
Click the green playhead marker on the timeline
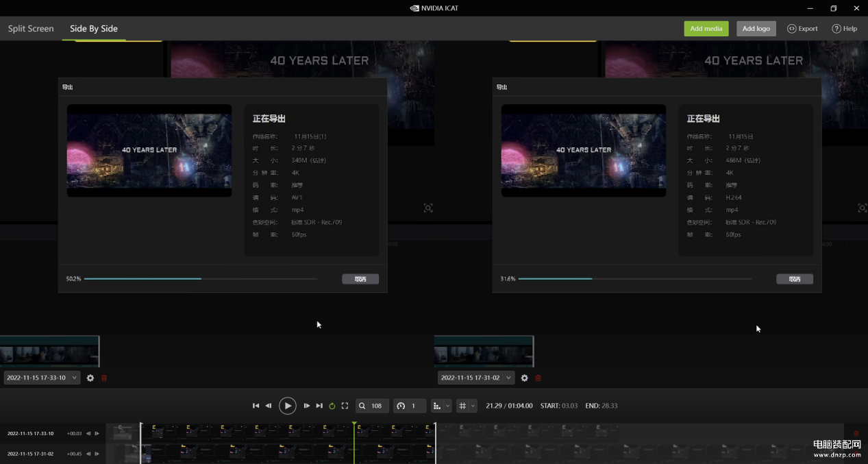pyautogui.click(x=354, y=424)
